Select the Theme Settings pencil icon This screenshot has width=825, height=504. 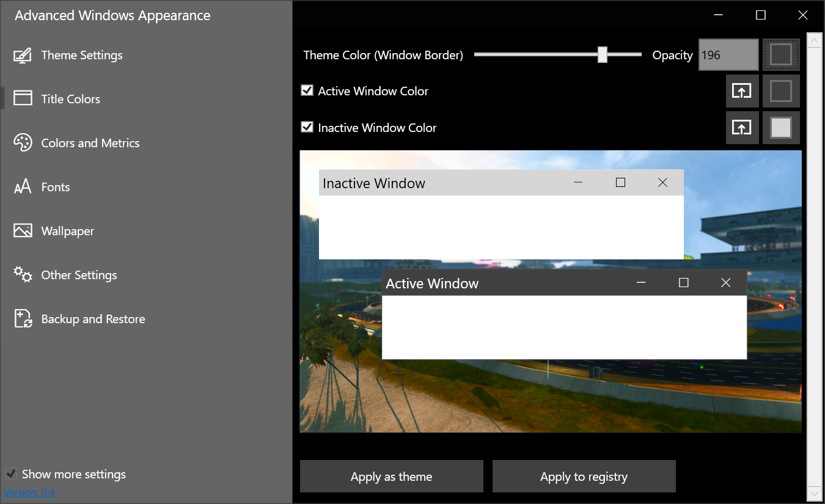click(23, 54)
